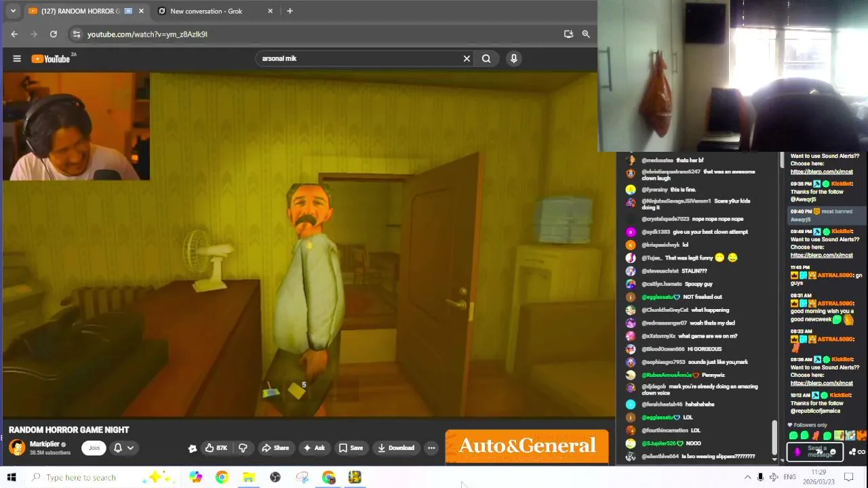Open site information icon in address bar
Screen dimensions: 868x488
click(x=77, y=34)
